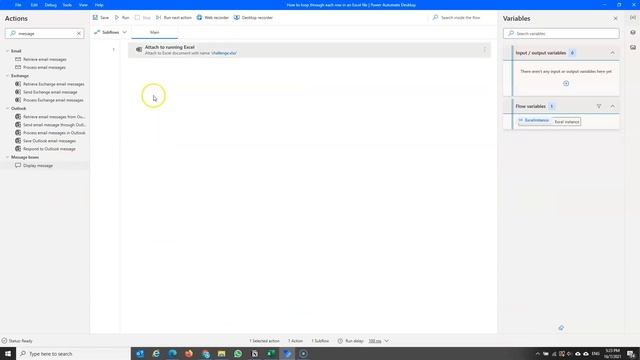
Task: Click the eraser icon below variables
Action: (561, 328)
